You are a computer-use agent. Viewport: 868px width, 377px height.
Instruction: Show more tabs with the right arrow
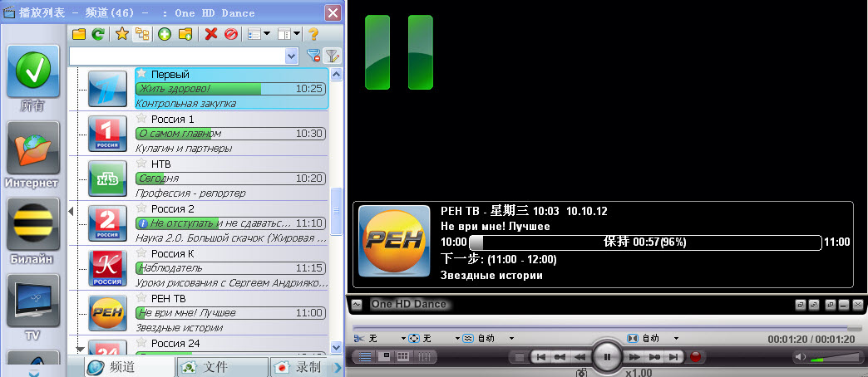pos(337,367)
